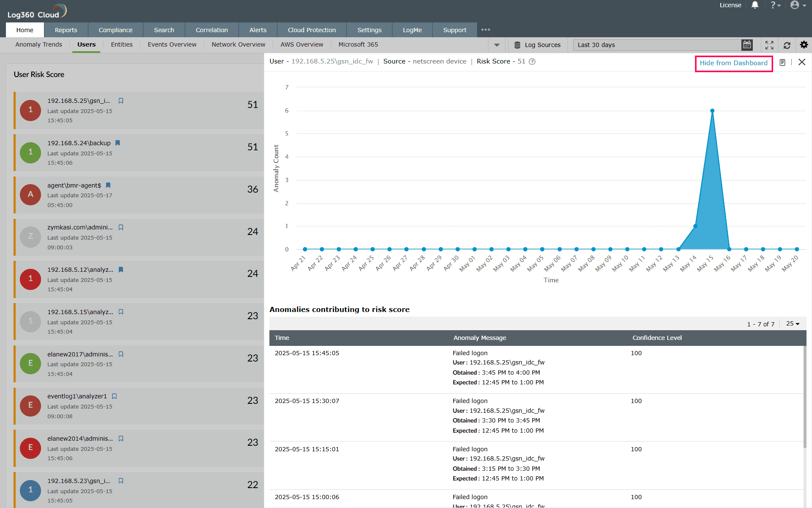This screenshot has width=812, height=508.
Task: Toggle bookmark for 192.168.5.24\backup user
Action: [x=118, y=143]
